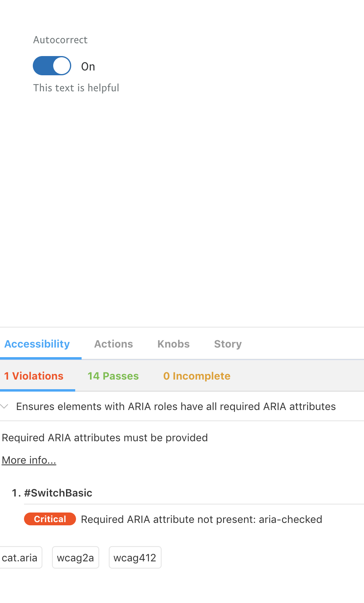This screenshot has width=364, height=603.
Task: Toggle the Autocorrect switch off
Action: coord(52,65)
